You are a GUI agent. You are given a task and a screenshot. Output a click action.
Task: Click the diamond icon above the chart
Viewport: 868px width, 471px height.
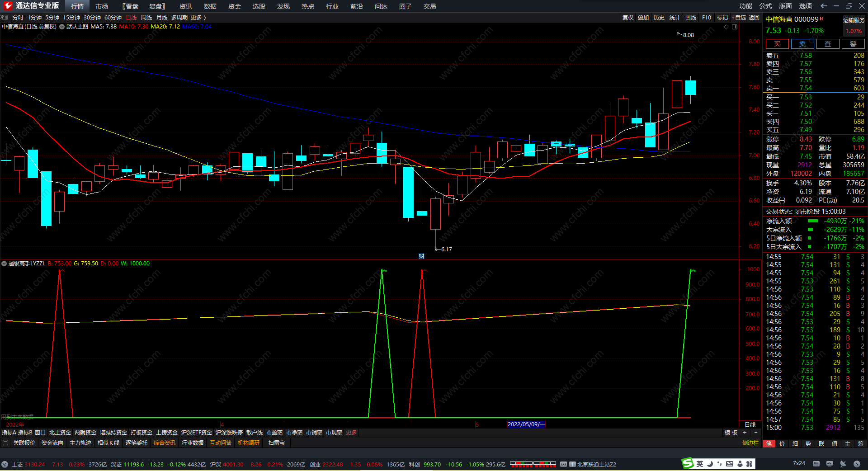[x=726, y=27]
